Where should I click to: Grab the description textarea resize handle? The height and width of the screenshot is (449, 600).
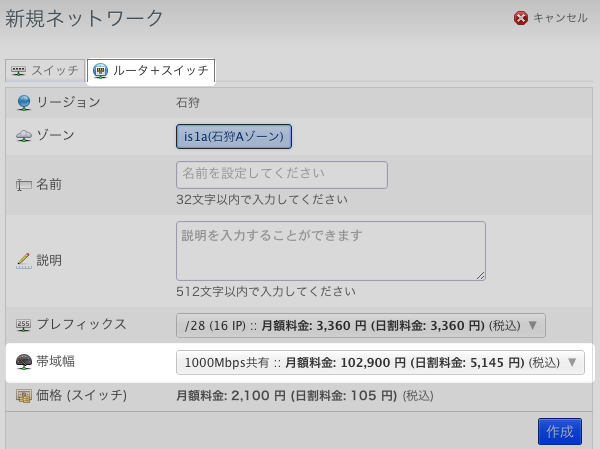(x=481, y=275)
